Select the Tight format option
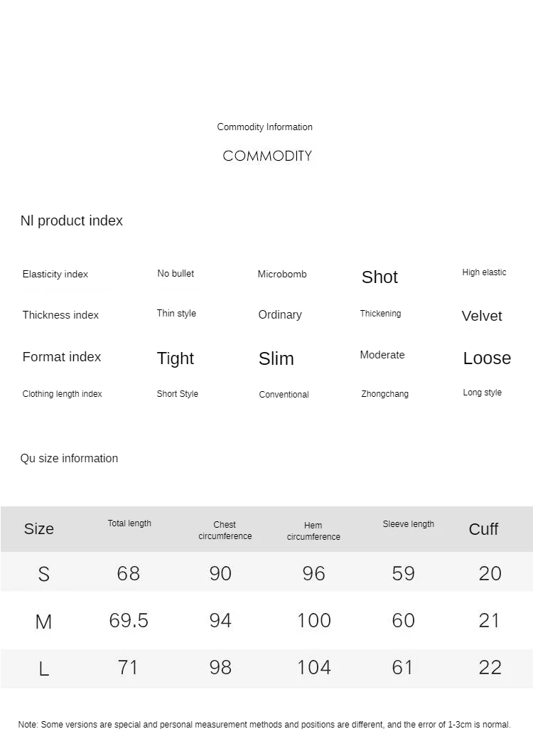The image size is (533, 756). [x=176, y=358]
